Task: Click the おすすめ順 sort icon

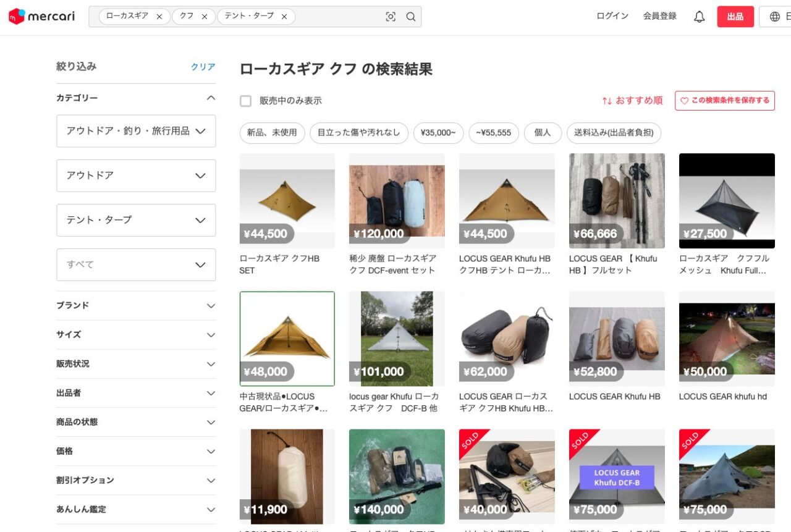Action: 607,101
